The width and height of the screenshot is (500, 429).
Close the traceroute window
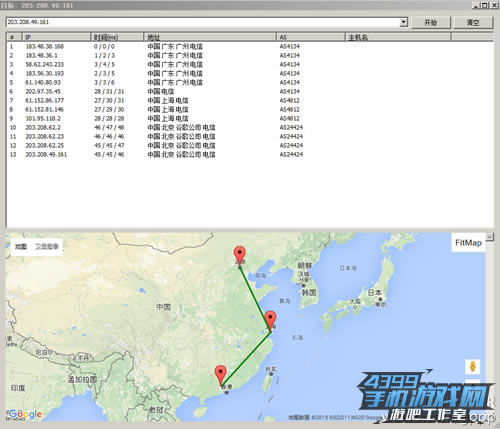(x=494, y=5)
